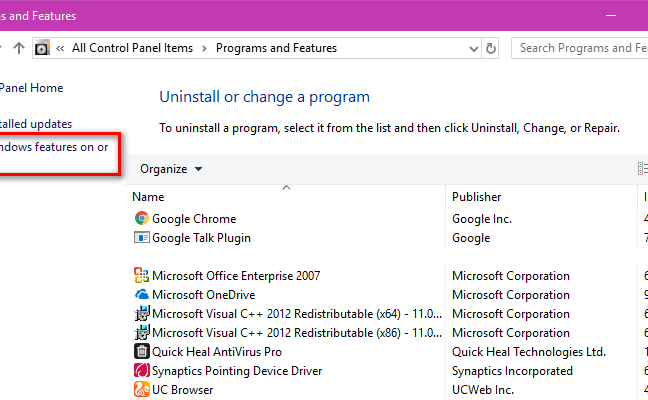Viewport: 648px width, 400px height.
Task: Click the Microsoft Office Enterprise 2007 icon
Action: click(142, 275)
